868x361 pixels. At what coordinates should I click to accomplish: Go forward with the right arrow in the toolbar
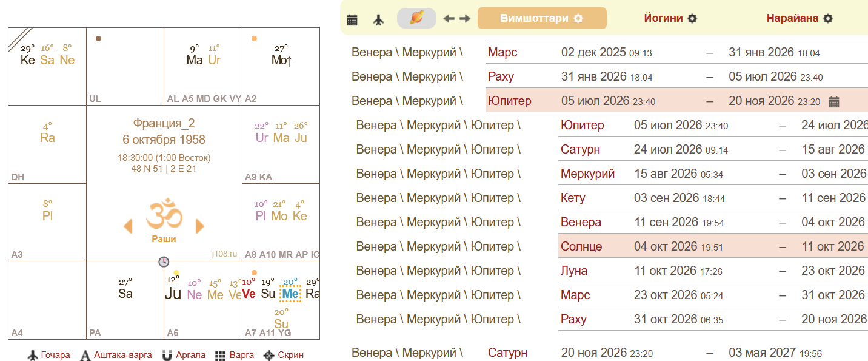pyautogui.click(x=465, y=19)
